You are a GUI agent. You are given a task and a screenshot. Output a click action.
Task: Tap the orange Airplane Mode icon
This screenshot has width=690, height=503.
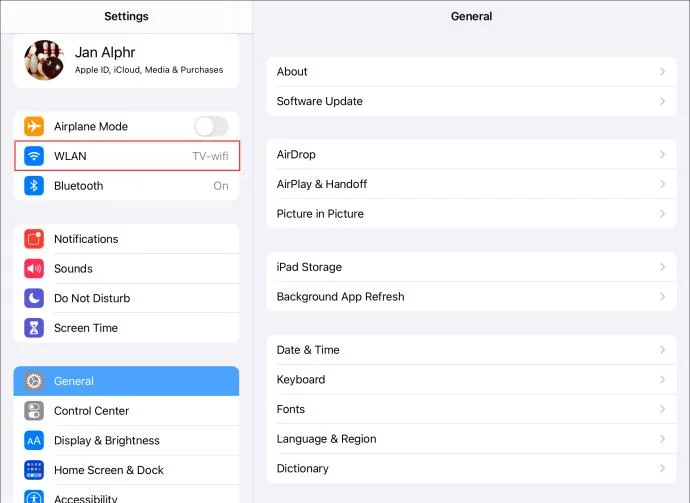(34, 126)
